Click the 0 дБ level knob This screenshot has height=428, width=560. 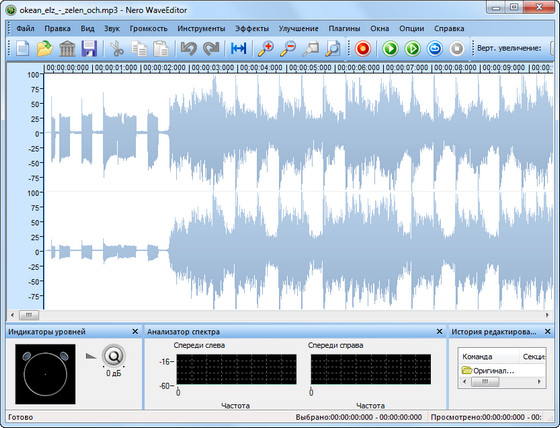pyautogui.click(x=114, y=356)
